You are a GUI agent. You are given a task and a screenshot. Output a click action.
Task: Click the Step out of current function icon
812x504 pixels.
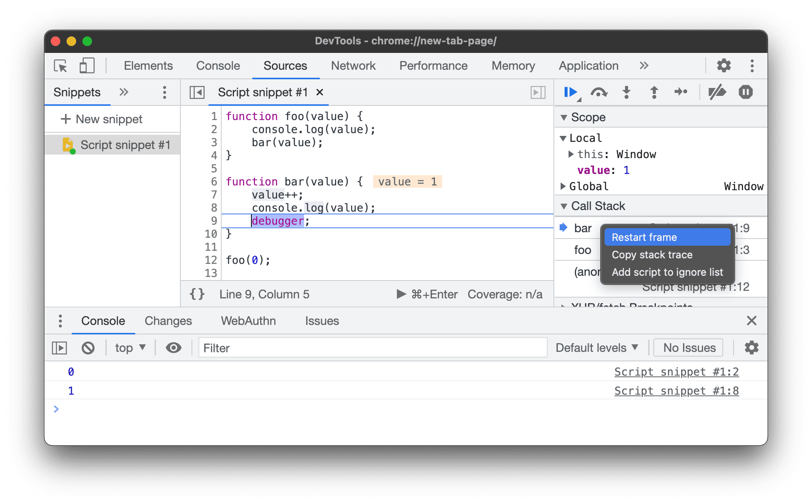pos(655,92)
